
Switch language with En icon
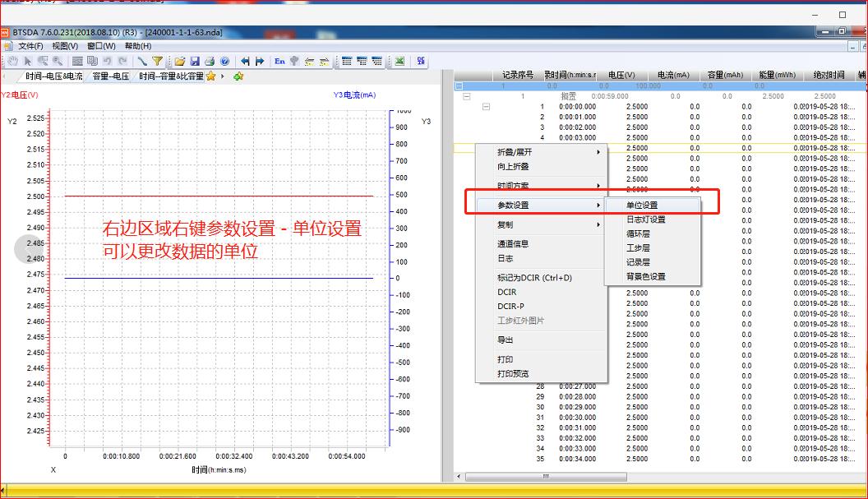279,61
